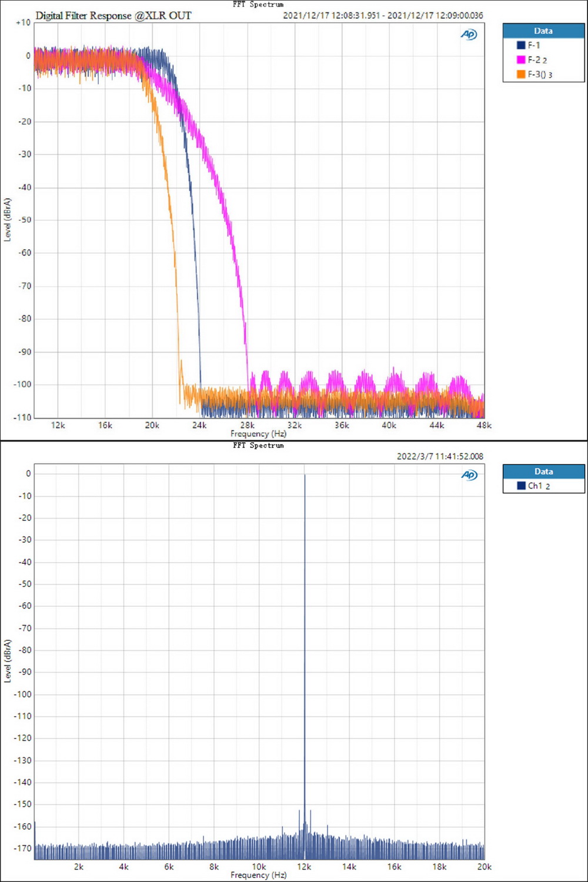Click the AP logo in the bottom chart

470,474
